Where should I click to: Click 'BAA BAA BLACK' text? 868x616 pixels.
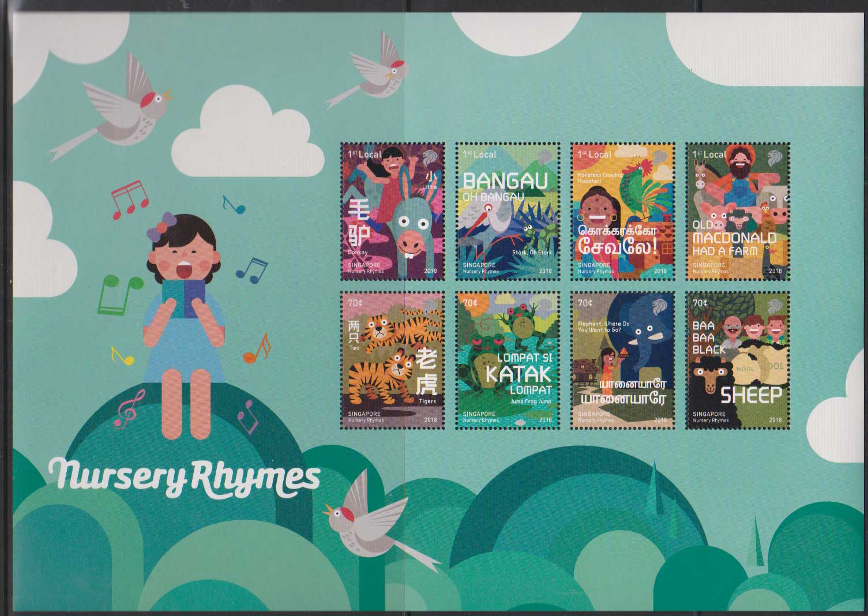click(x=708, y=338)
